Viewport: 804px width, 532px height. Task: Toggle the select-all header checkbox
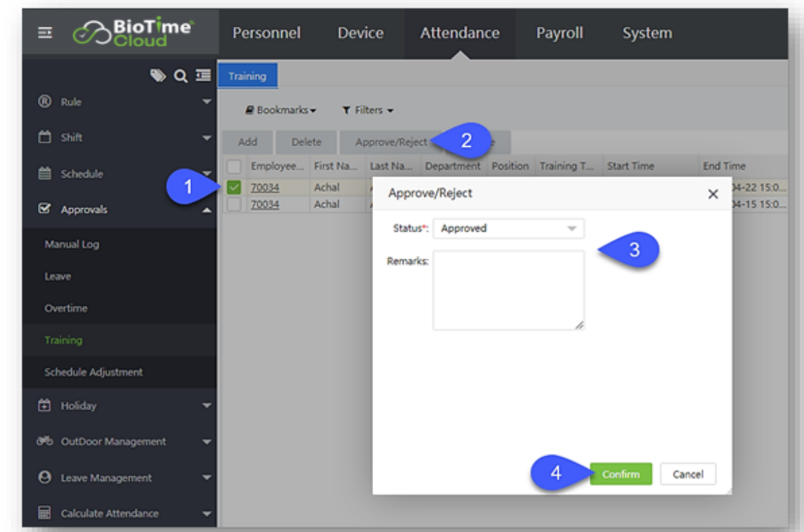click(234, 166)
